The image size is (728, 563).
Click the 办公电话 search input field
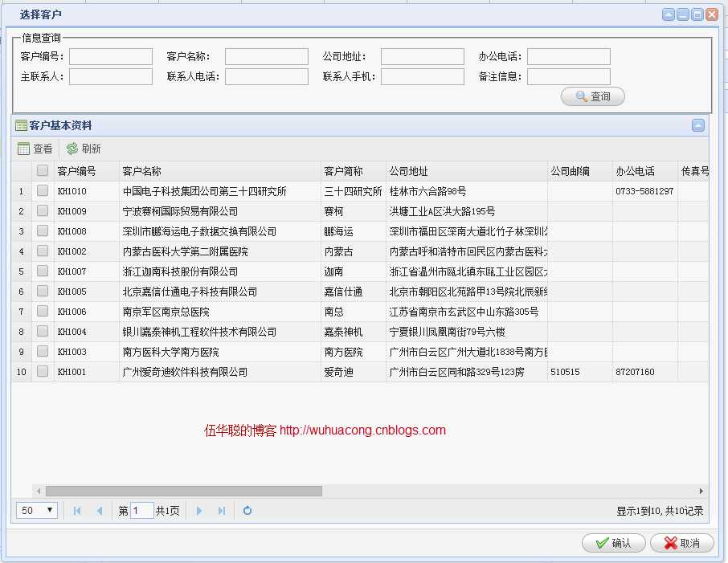point(569,57)
